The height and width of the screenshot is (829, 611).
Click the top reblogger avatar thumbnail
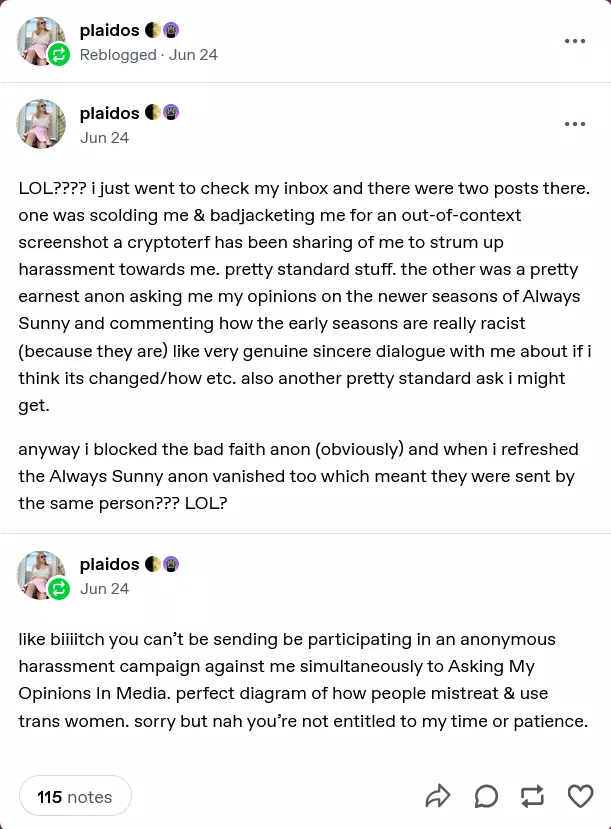(x=40, y=40)
